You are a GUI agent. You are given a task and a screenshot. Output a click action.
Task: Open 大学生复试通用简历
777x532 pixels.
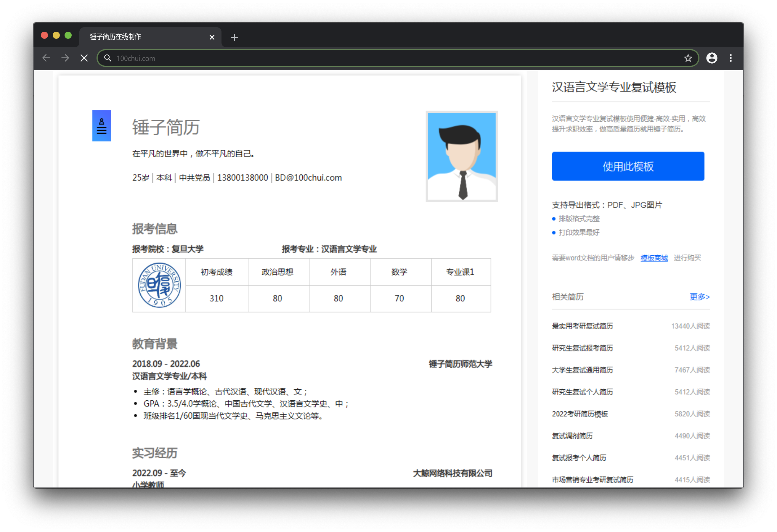(582, 370)
